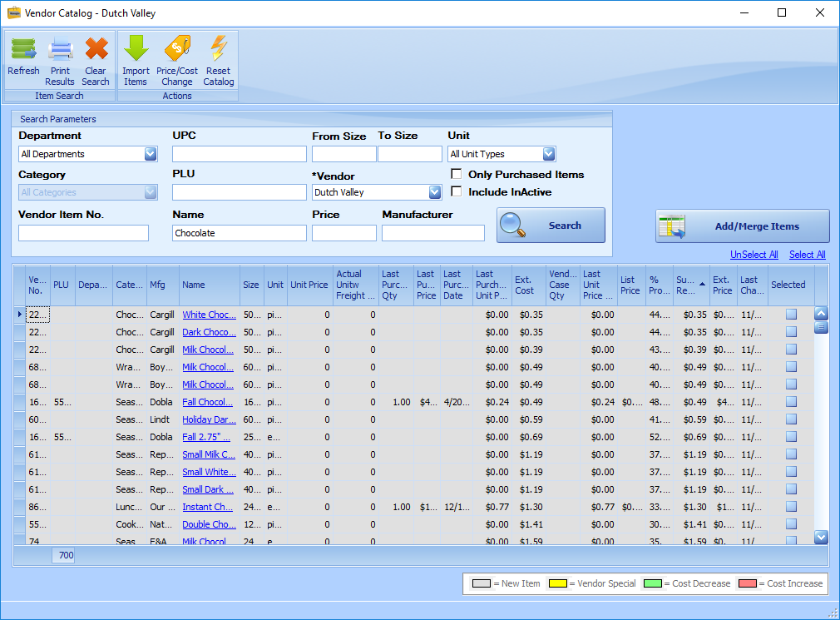Screen dimensions: 840x620
Task: Click the Select All link
Action: pyautogui.click(x=807, y=255)
